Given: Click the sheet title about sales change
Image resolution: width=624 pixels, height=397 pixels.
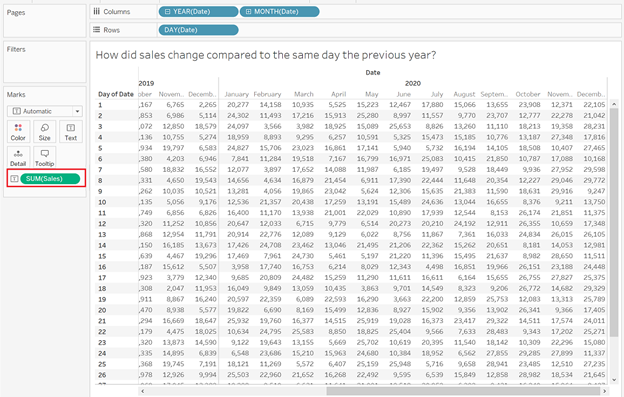Looking at the screenshot, I should [x=266, y=55].
